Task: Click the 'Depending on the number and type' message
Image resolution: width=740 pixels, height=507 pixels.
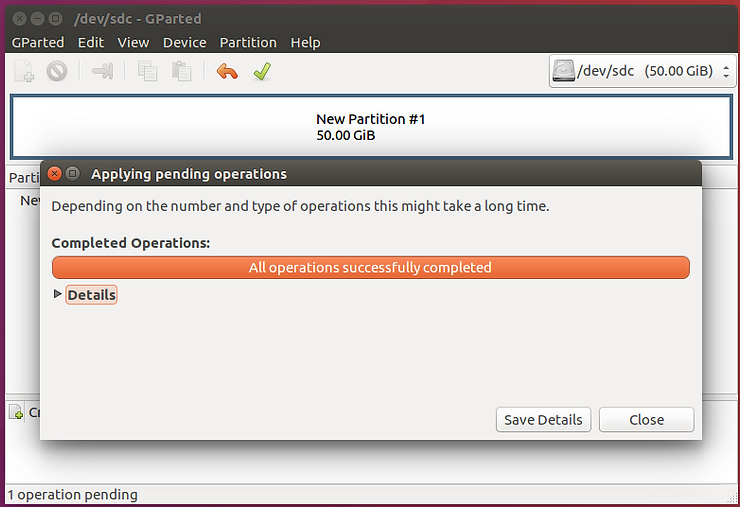Action: pyautogui.click(x=300, y=206)
